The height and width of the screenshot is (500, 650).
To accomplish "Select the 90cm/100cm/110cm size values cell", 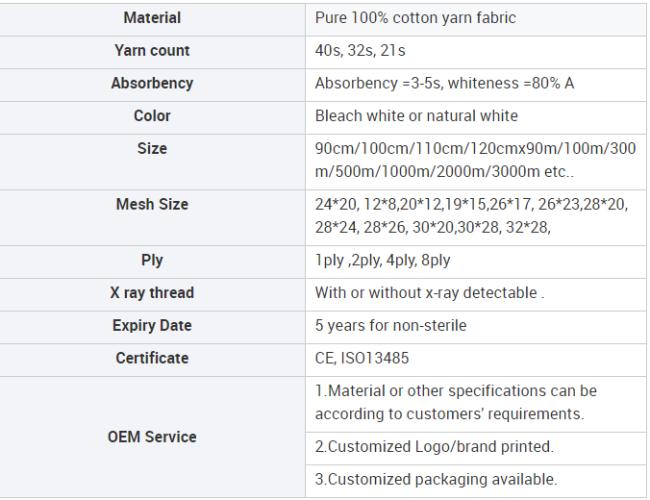I will pos(476,162).
